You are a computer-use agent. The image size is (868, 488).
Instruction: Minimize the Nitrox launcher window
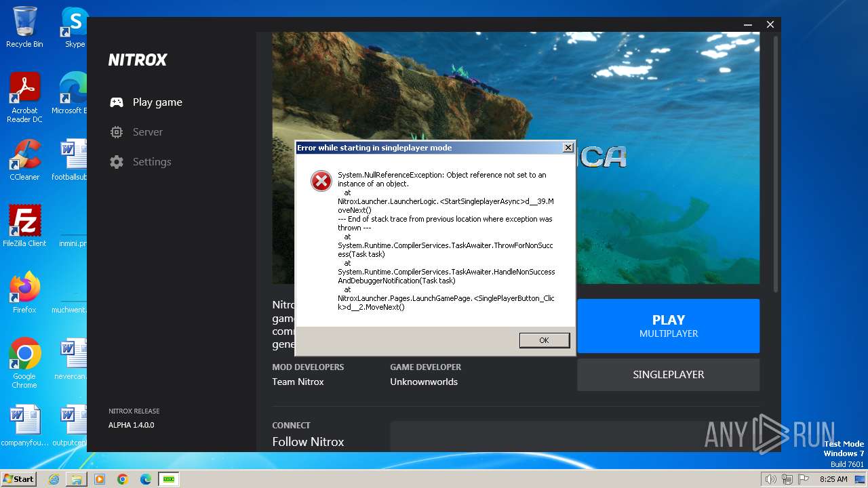[x=749, y=24]
